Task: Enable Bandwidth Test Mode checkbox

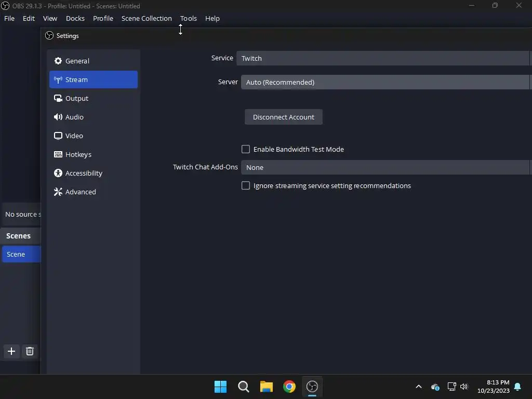Action: pos(246,149)
